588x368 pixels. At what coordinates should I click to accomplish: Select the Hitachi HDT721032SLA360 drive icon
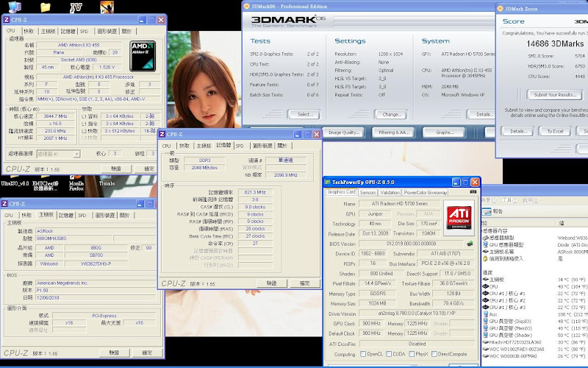tap(485, 342)
